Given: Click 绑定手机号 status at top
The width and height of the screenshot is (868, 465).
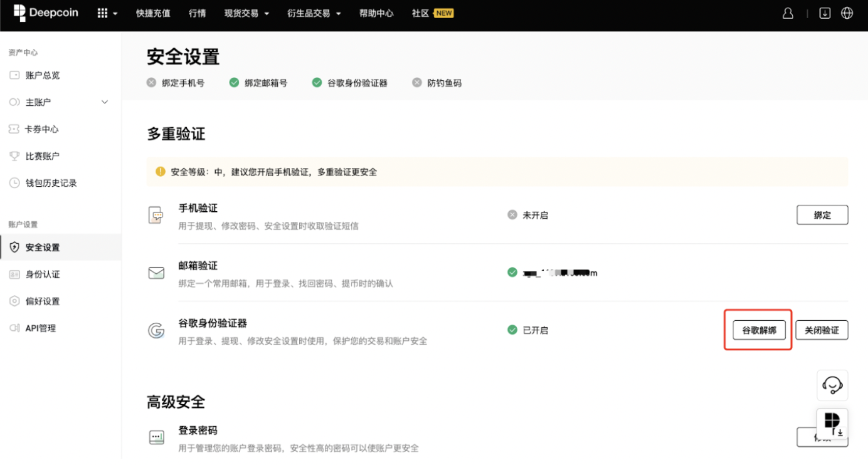Looking at the screenshot, I should point(176,83).
